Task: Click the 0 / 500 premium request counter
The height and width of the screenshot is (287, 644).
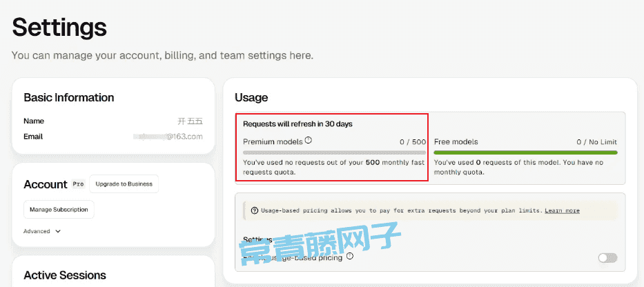Action: (413, 142)
